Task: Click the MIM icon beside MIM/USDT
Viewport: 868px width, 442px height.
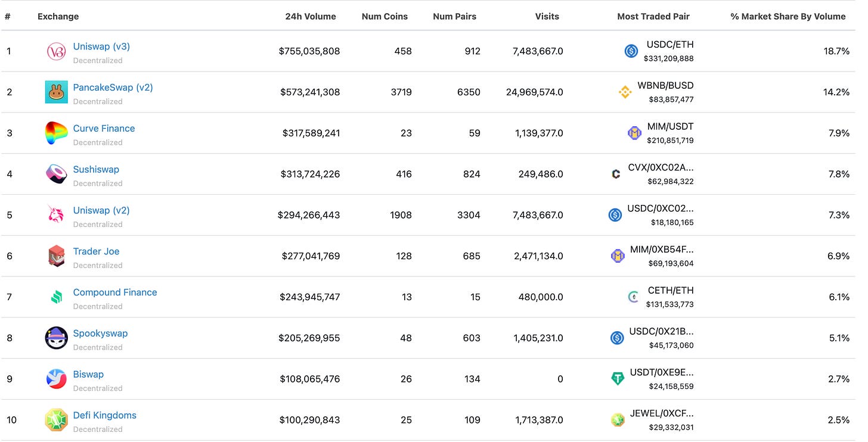Action: tap(634, 133)
